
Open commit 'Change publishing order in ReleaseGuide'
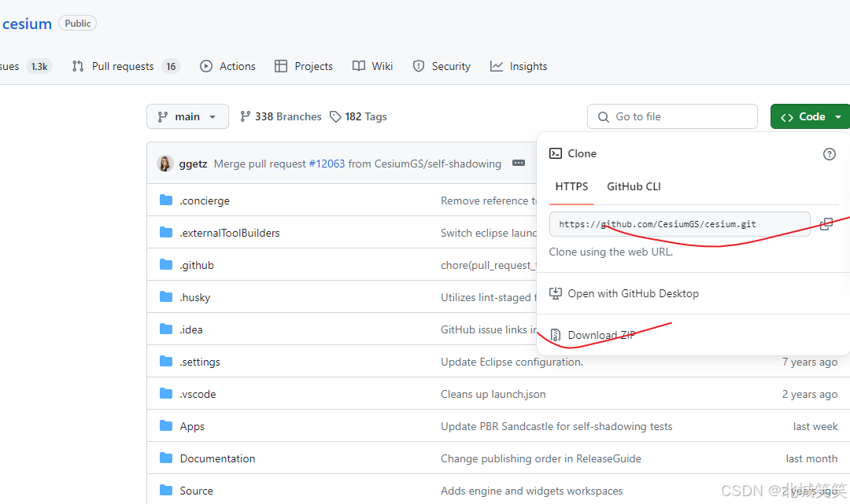coord(541,458)
